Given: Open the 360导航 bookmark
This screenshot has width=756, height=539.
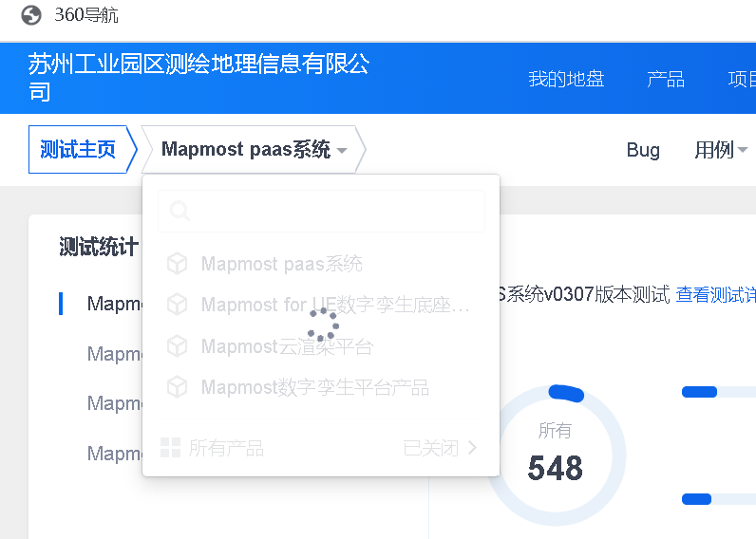Looking at the screenshot, I should tap(85, 15).
